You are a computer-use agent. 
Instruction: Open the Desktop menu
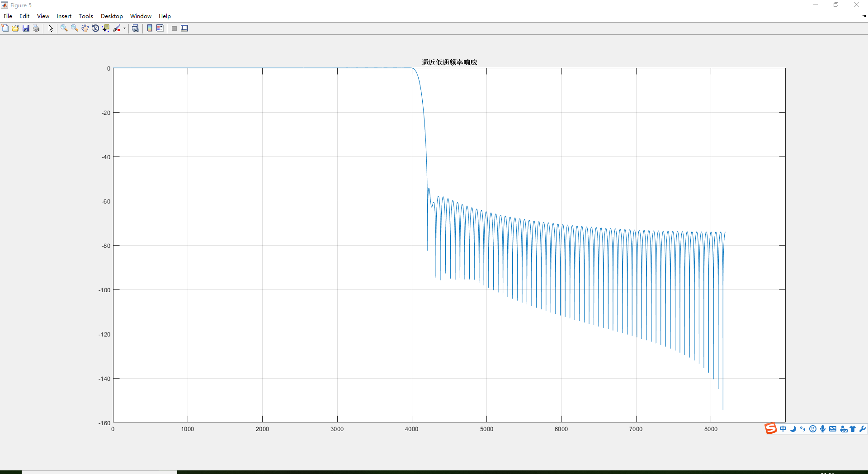pos(112,16)
